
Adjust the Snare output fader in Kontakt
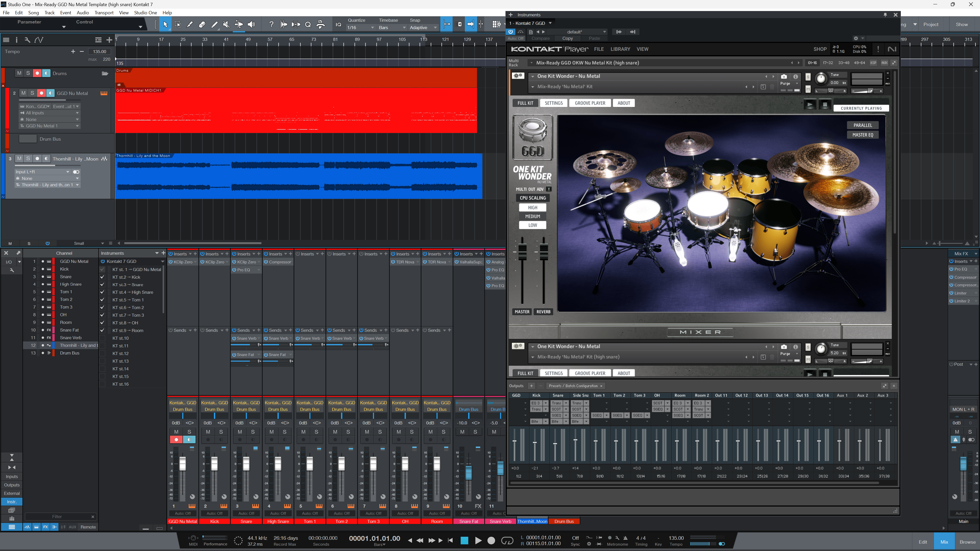pos(555,444)
